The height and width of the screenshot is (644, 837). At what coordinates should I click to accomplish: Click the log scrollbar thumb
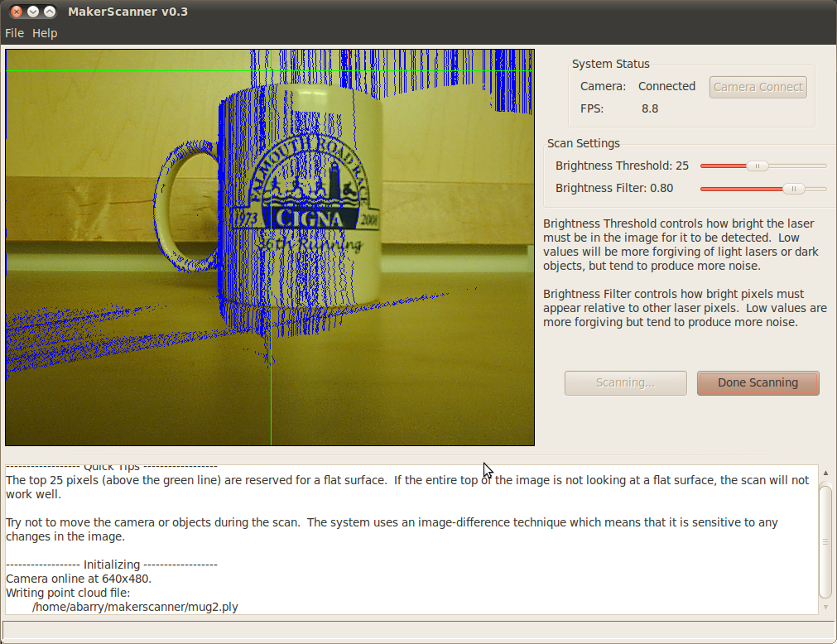coord(825,540)
